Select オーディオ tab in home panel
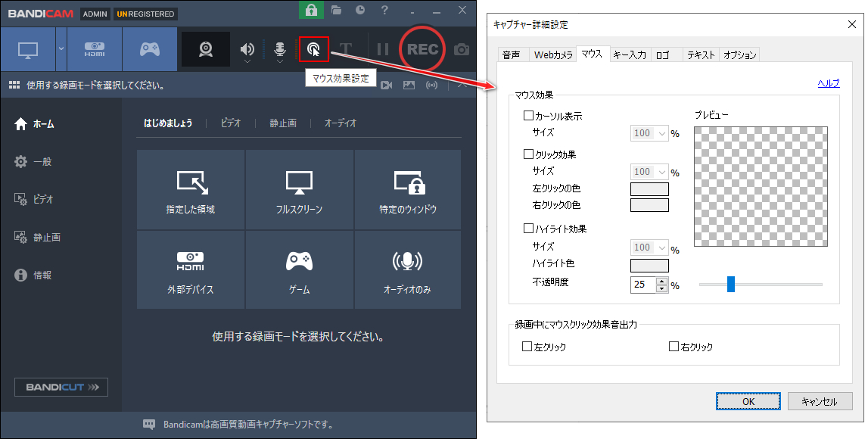This screenshot has height=439, width=868. point(341,123)
